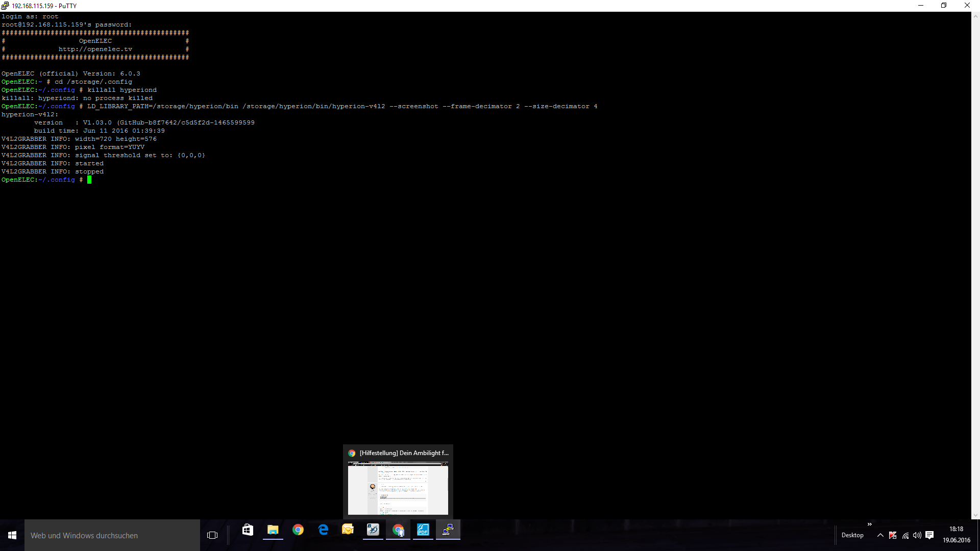
Task: Click the Show desktop sliver at taskbar edge
Action: pyautogui.click(x=978, y=535)
